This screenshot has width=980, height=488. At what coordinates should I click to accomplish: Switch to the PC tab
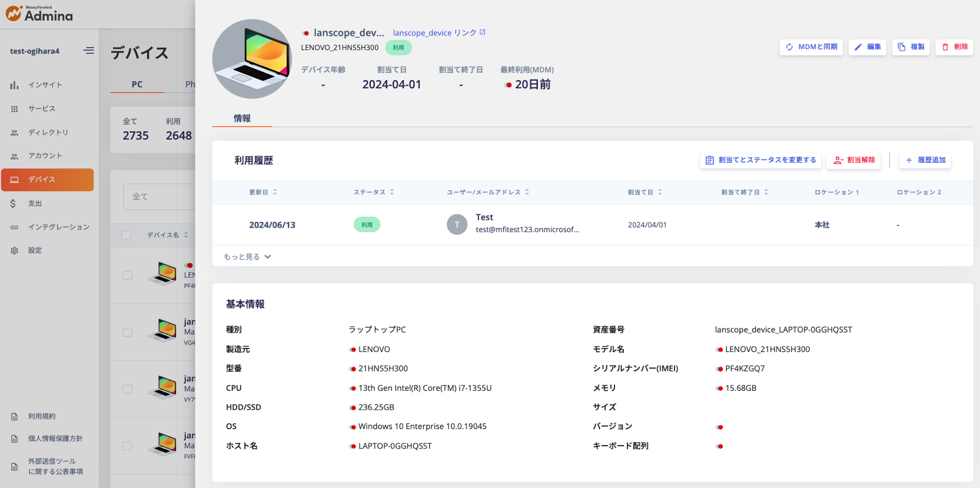[x=137, y=84]
